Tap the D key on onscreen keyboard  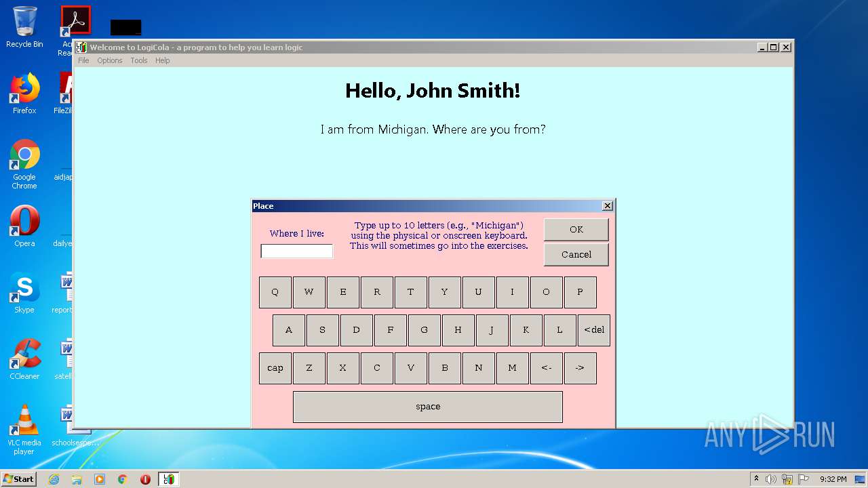click(x=357, y=330)
